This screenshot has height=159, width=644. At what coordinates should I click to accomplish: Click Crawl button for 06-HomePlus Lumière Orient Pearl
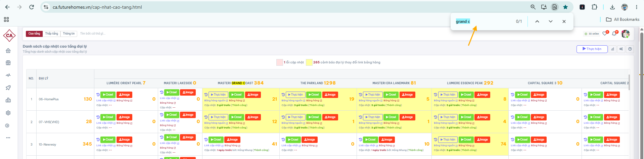click(108, 95)
